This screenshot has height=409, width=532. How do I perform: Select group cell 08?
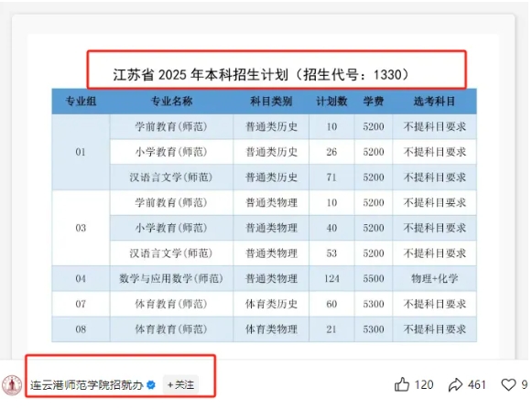(81, 329)
